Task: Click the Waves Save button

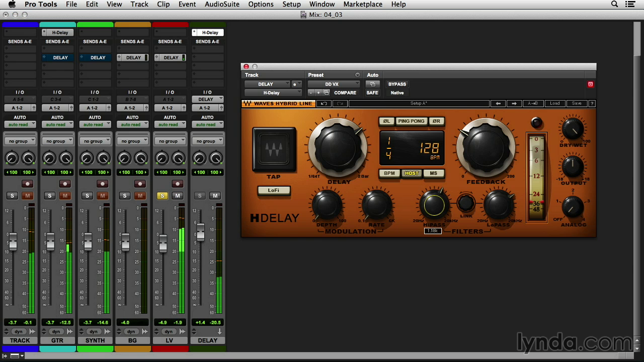Action: click(x=577, y=104)
